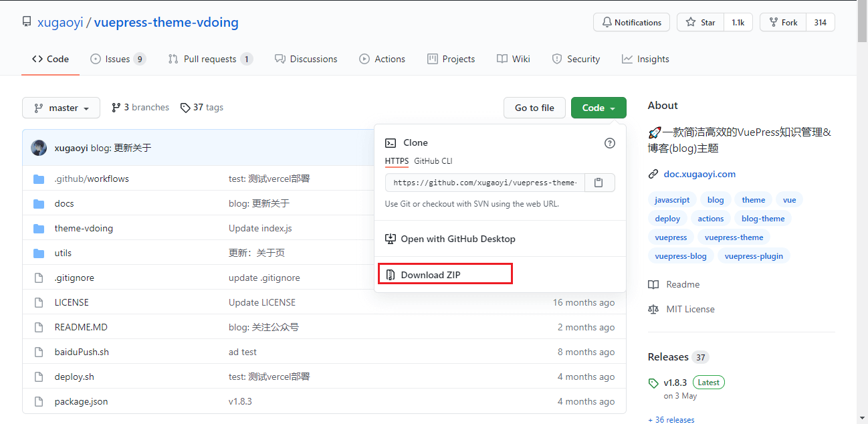Switch to the Insights tab
This screenshot has width=868, height=424.
click(x=645, y=59)
